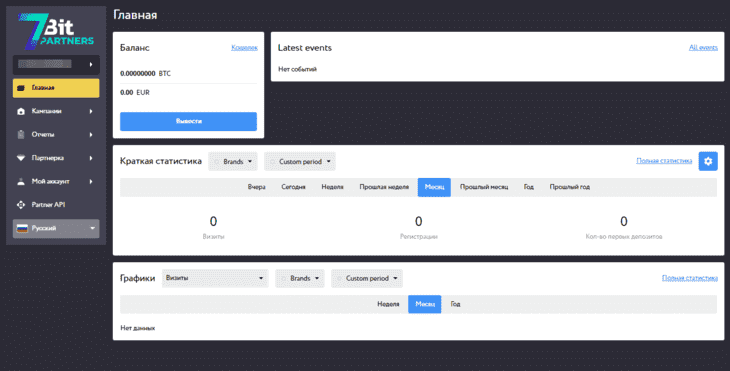Image resolution: width=730 pixels, height=371 pixels.
Task: Select the Прошлый месяц statistics tab
Action: [484, 187]
